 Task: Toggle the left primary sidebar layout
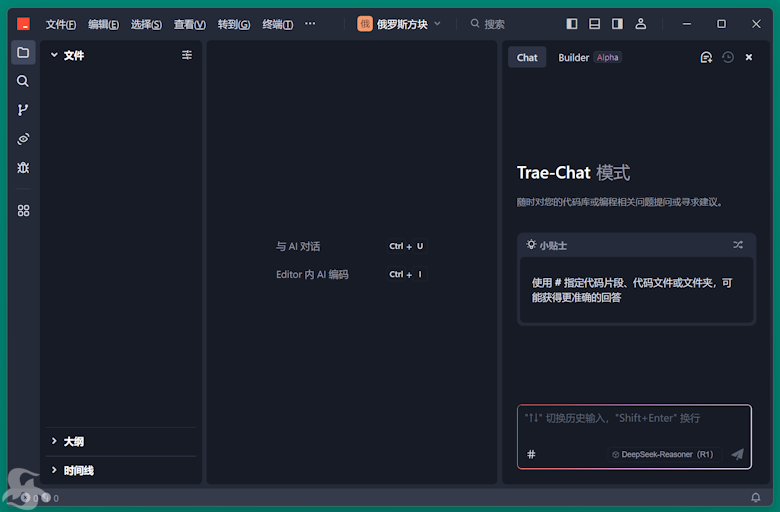pyautogui.click(x=572, y=23)
